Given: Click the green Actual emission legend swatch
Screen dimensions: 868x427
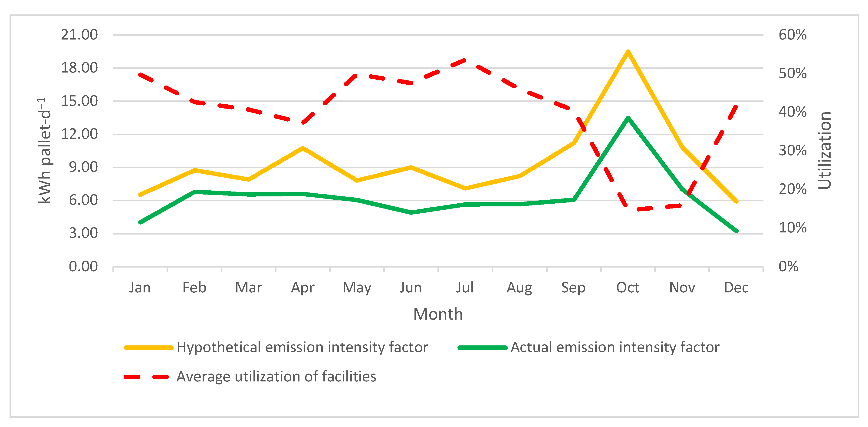Looking at the screenshot, I should click(x=483, y=348).
